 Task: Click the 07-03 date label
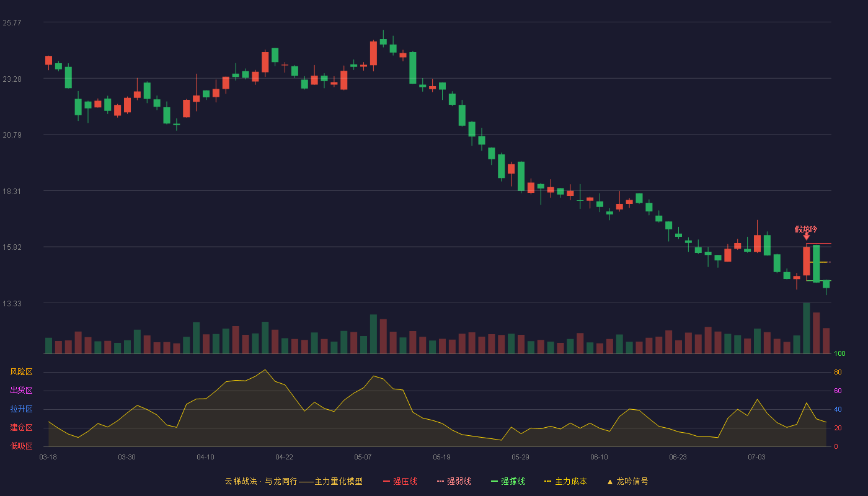click(756, 457)
